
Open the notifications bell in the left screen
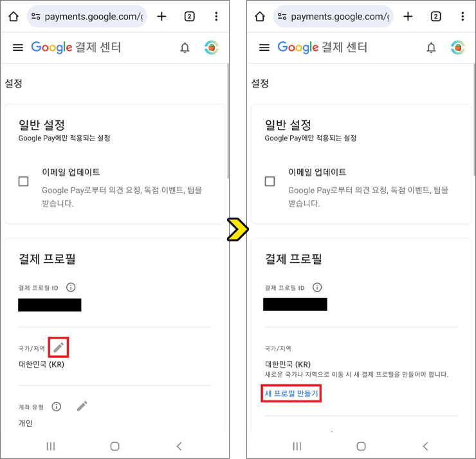(185, 48)
